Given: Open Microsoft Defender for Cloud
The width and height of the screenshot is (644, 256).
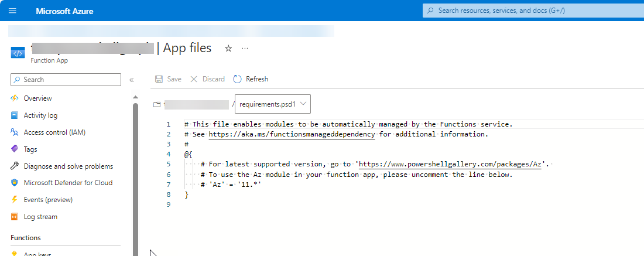Looking at the screenshot, I should 68,182.
